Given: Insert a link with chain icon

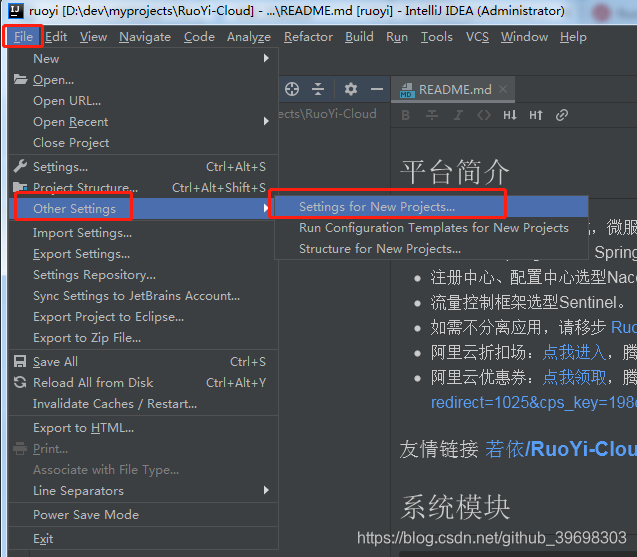Looking at the screenshot, I should (x=562, y=115).
